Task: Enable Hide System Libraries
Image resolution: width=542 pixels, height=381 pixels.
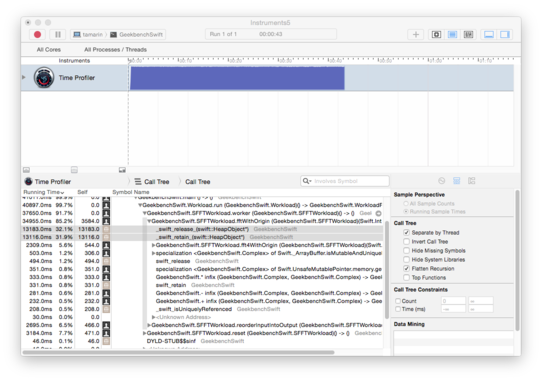Action: [x=406, y=259]
